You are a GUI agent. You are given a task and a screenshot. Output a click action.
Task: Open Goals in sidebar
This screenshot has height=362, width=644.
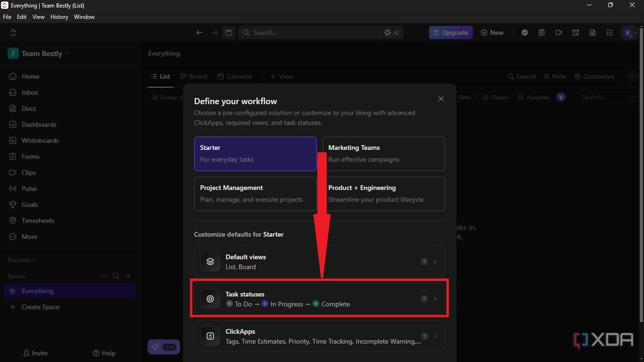[x=23, y=205]
